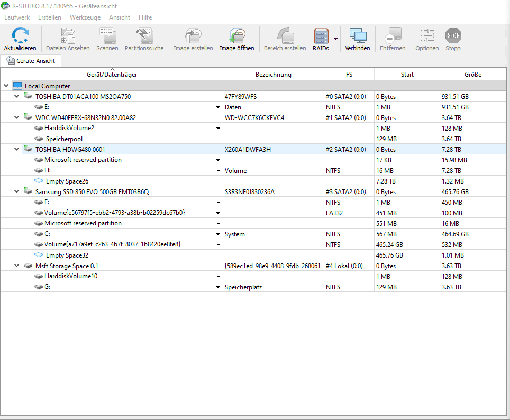
Task: Hit the Stopp sign icon
Action: pyautogui.click(x=453, y=35)
